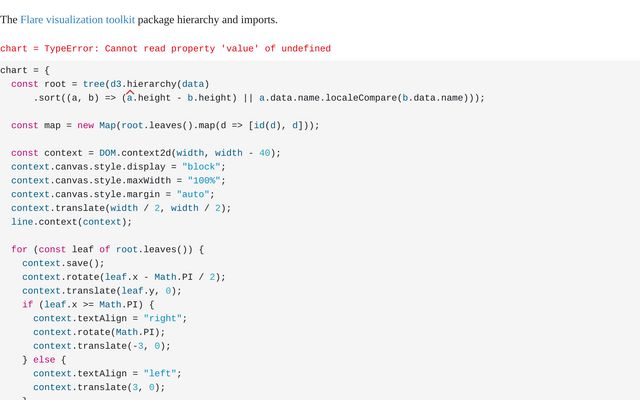Image resolution: width=640 pixels, height=400 pixels.
Task: Click the 'const root = tree' line
Action: tap(110, 84)
